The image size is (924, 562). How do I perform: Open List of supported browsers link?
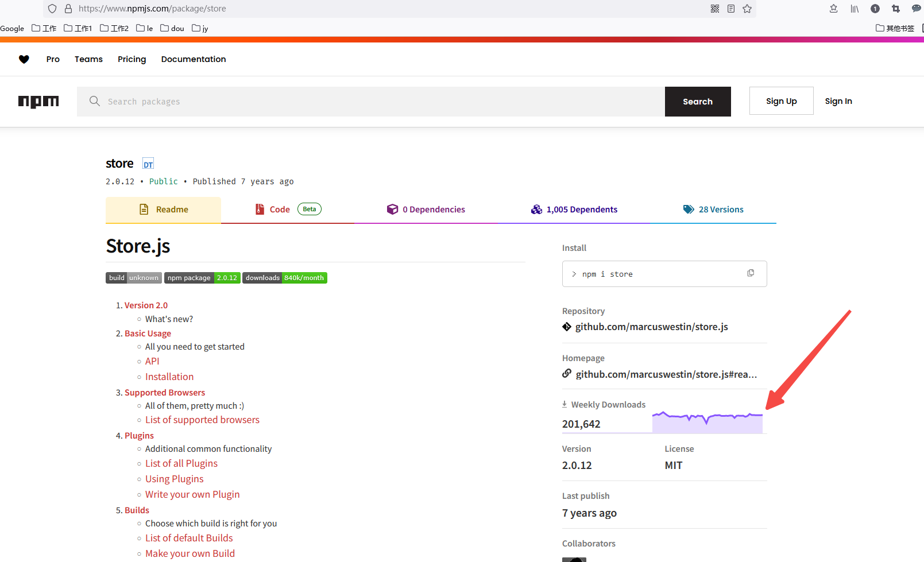click(202, 420)
